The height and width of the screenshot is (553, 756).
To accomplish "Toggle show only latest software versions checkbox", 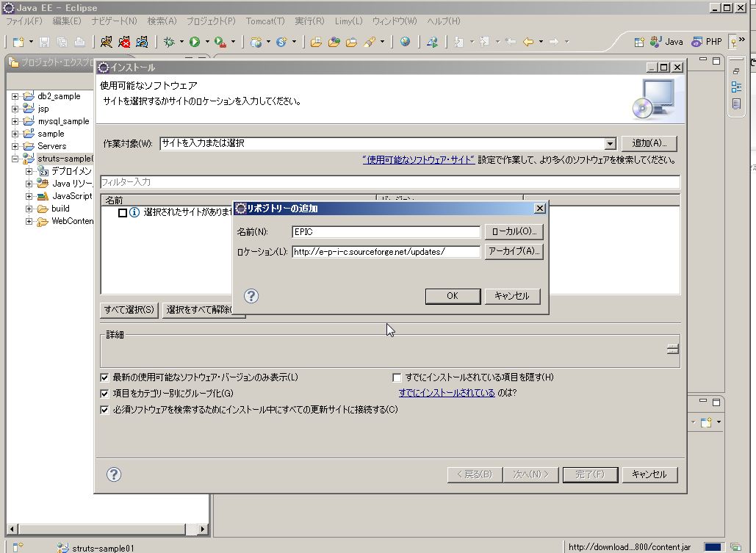I will pyautogui.click(x=104, y=377).
